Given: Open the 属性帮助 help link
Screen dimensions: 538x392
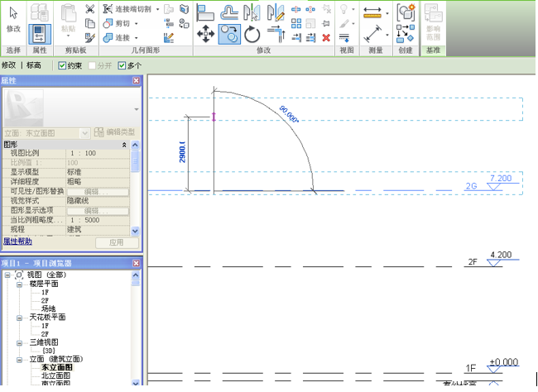Looking at the screenshot, I should pos(17,241).
